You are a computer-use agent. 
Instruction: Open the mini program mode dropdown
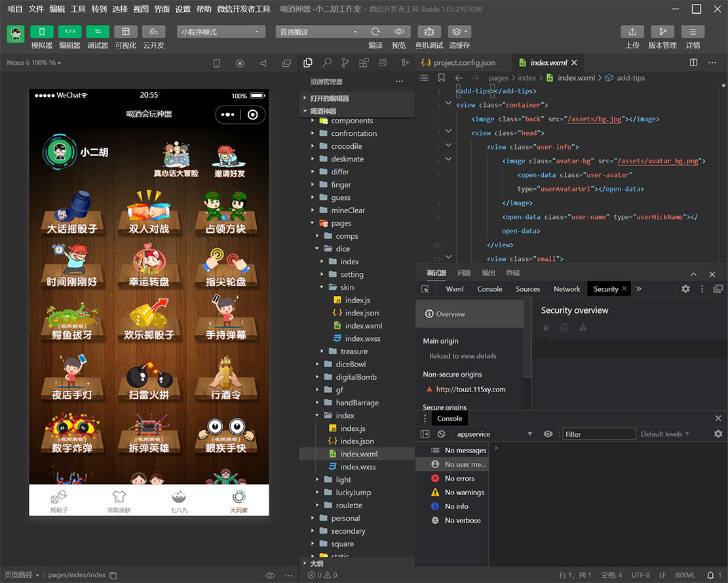tap(221, 32)
